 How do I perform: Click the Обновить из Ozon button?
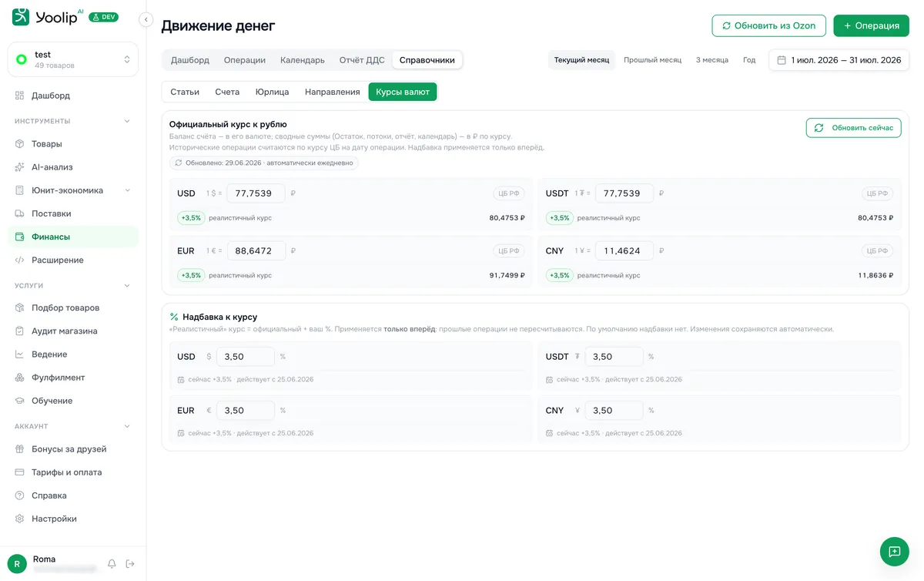click(x=768, y=25)
